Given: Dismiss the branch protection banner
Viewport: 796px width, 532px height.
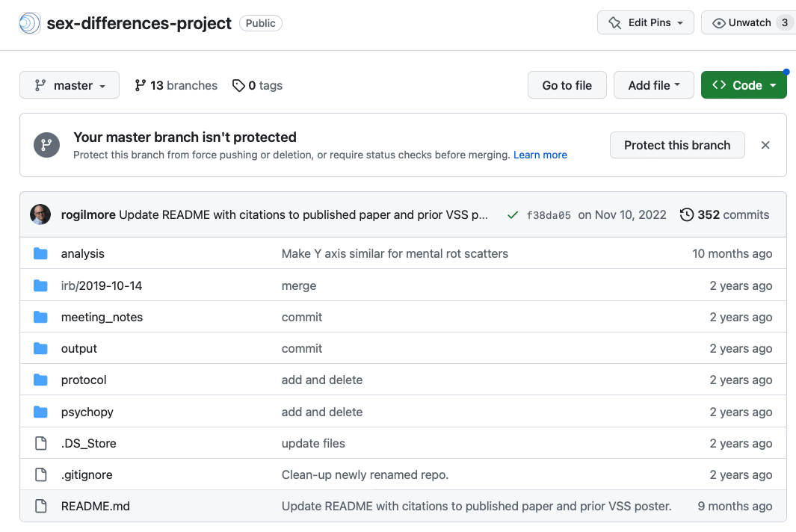Looking at the screenshot, I should 765,145.
